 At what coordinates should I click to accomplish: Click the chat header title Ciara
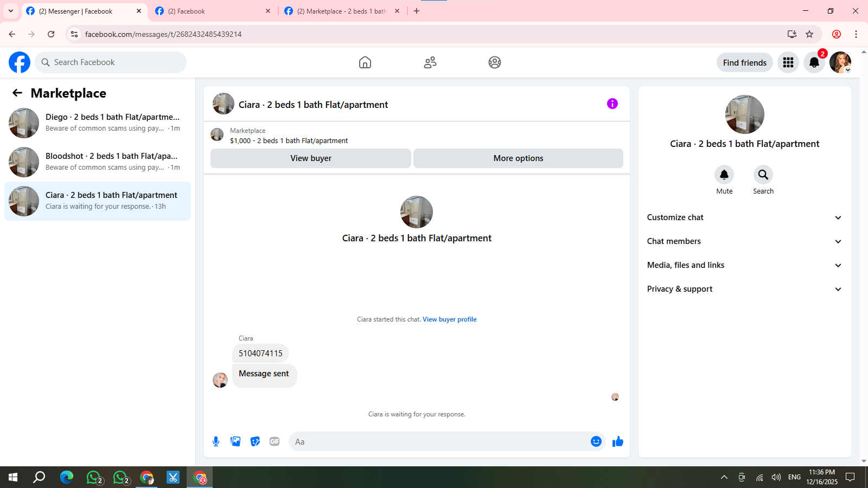click(x=313, y=105)
